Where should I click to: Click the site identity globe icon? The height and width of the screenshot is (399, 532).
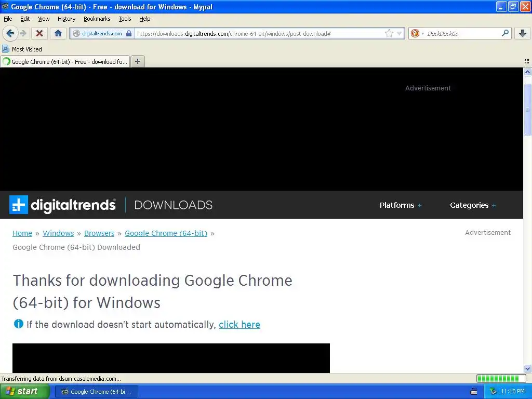click(76, 33)
